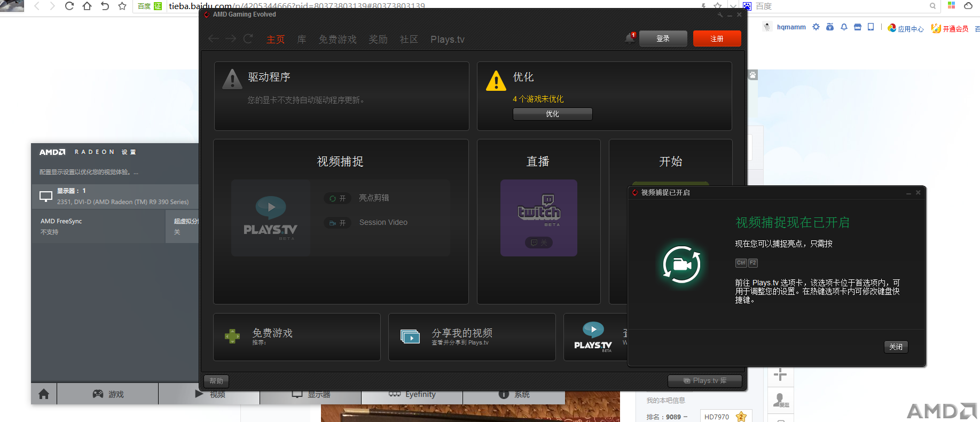The image size is (980, 422).
Task: Click the Baidu search input field
Action: tap(840, 6)
